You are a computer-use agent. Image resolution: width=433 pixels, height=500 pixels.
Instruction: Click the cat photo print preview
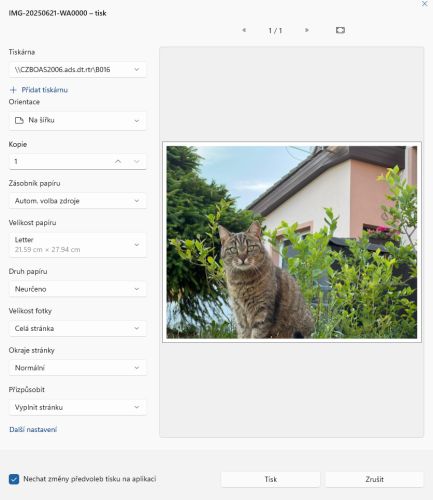click(x=292, y=242)
